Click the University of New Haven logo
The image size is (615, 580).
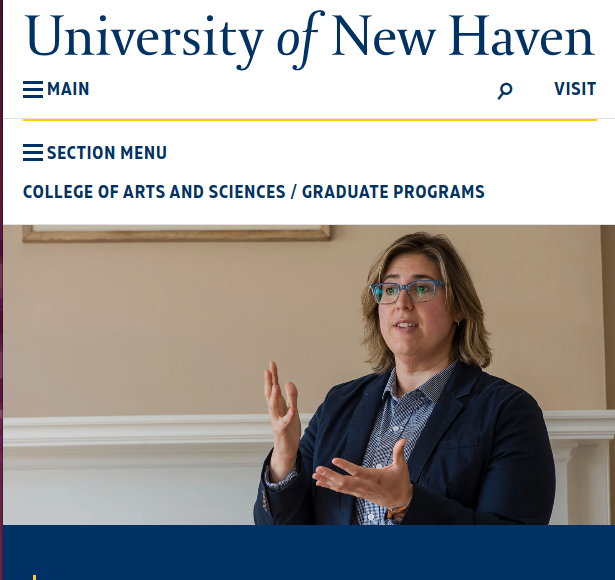309,38
